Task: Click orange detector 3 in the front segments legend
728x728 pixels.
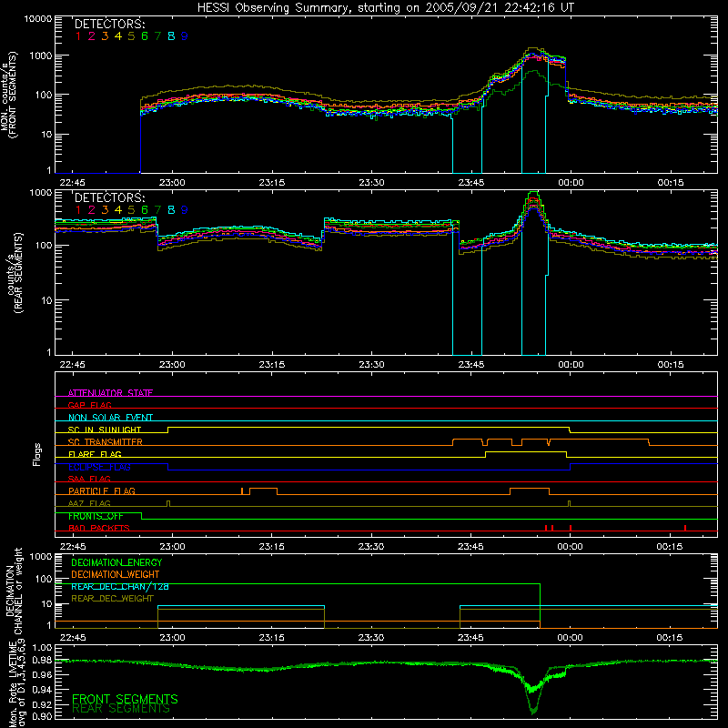Action: (105, 36)
